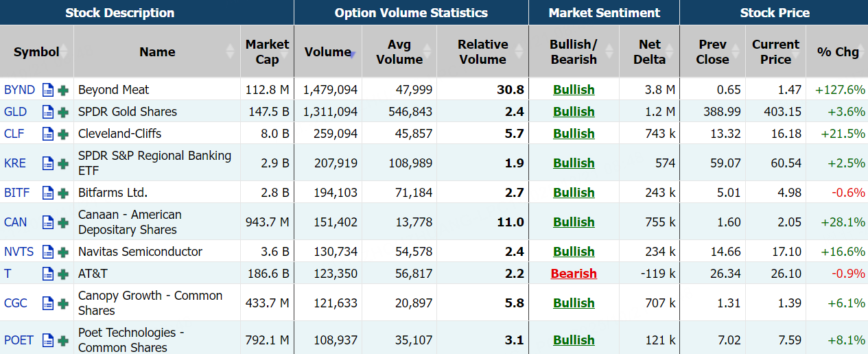The image size is (868, 354).
Task: Sort by the Volume column header
Action: tap(328, 52)
